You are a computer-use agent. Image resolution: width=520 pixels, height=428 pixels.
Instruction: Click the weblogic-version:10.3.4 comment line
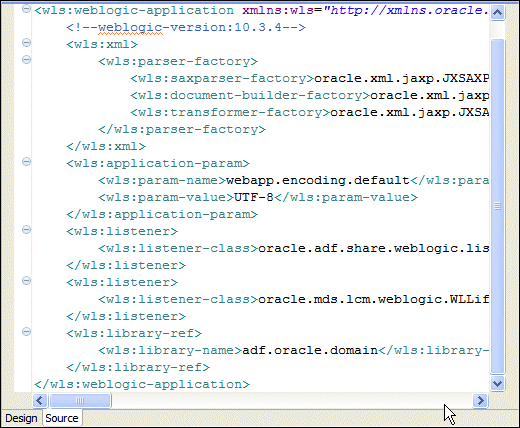tap(186, 27)
